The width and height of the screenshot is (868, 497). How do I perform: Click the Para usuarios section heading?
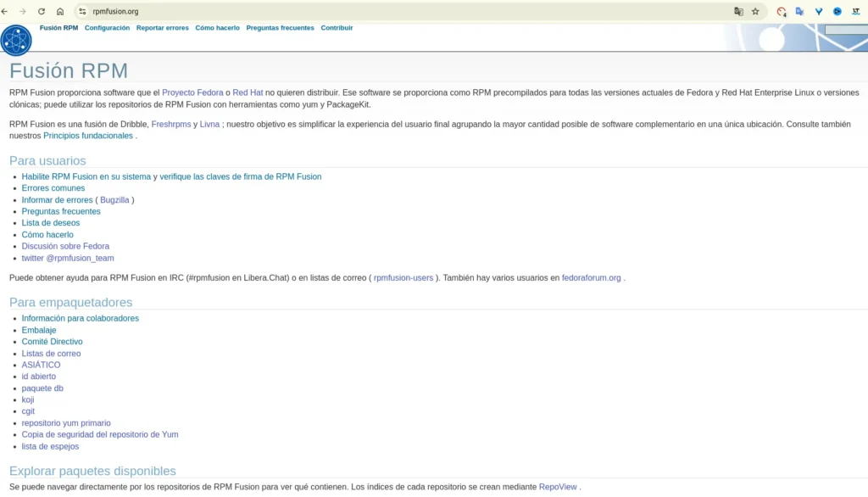(x=47, y=160)
